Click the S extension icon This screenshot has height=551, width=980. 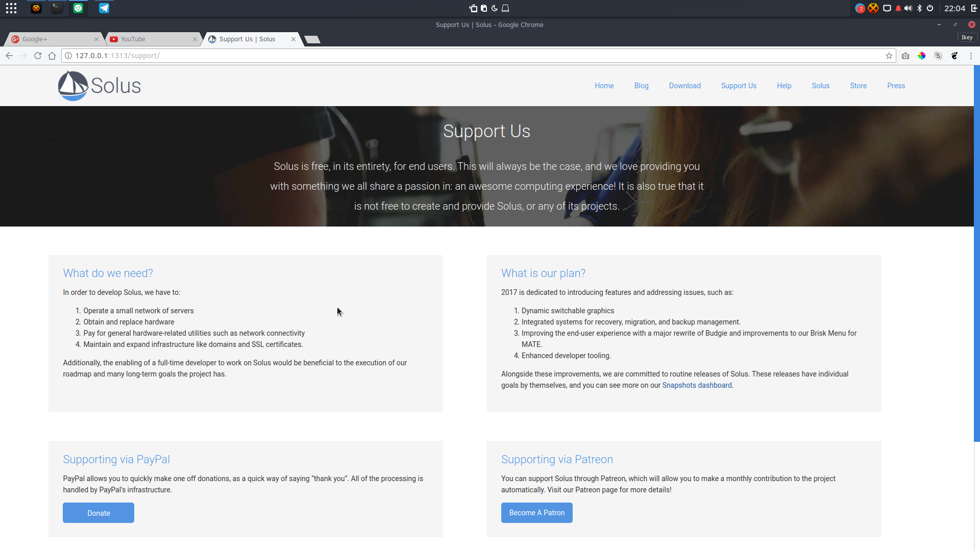(x=938, y=56)
